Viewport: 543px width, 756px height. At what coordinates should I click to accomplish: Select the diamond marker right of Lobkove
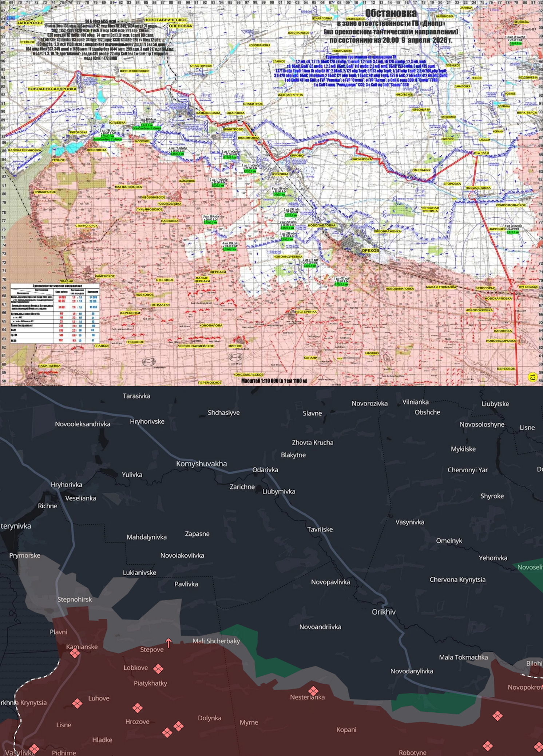(x=158, y=669)
